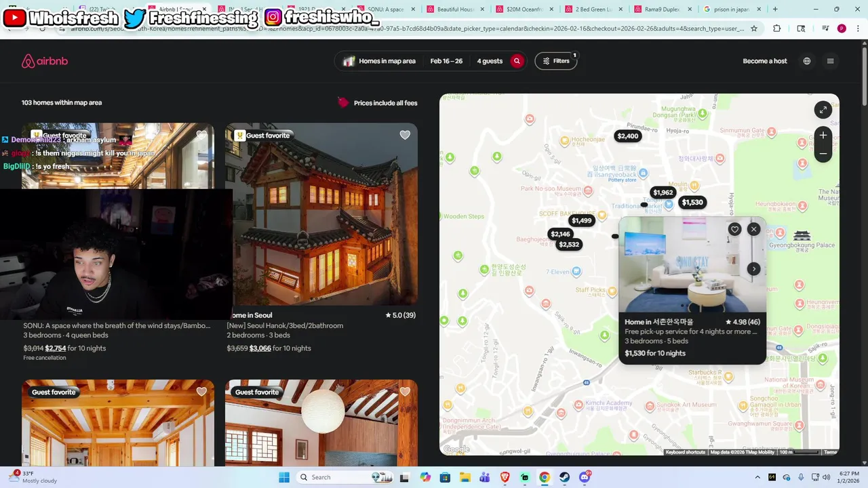Click Prices include all fees label
This screenshot has width=868, height=488.
(385, 103)
